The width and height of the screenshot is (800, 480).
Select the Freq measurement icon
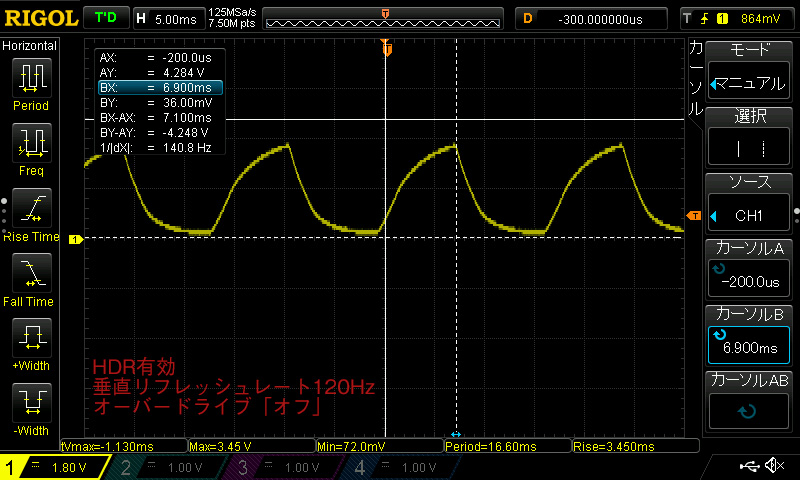coord(32,143)
